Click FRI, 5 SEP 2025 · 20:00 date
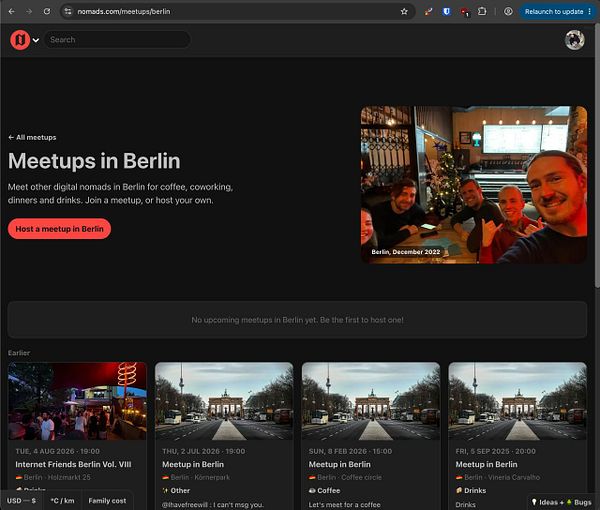The image size is (600, 510). tap(496, 451)
